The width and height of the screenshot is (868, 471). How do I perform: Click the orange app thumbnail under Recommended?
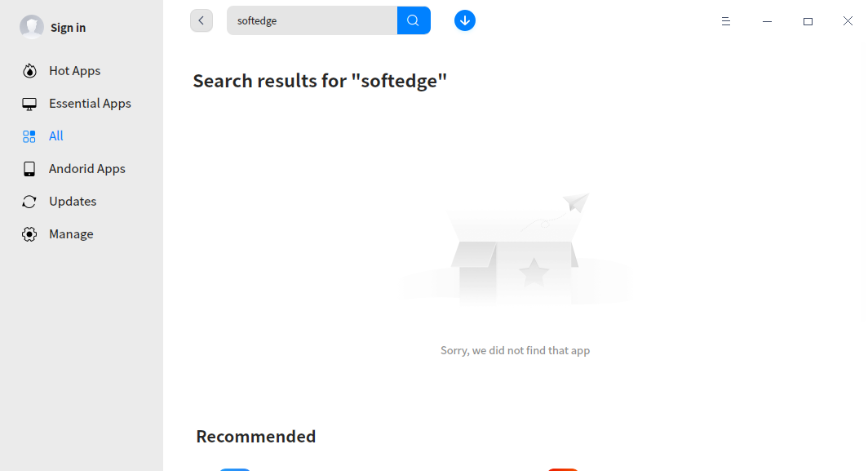[563, 469]
